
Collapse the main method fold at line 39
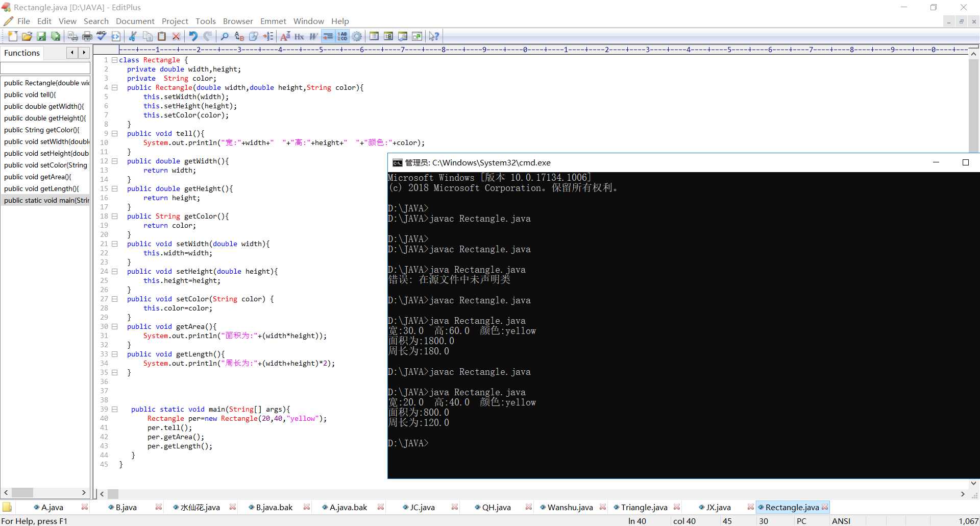click(x=115, y=410)
